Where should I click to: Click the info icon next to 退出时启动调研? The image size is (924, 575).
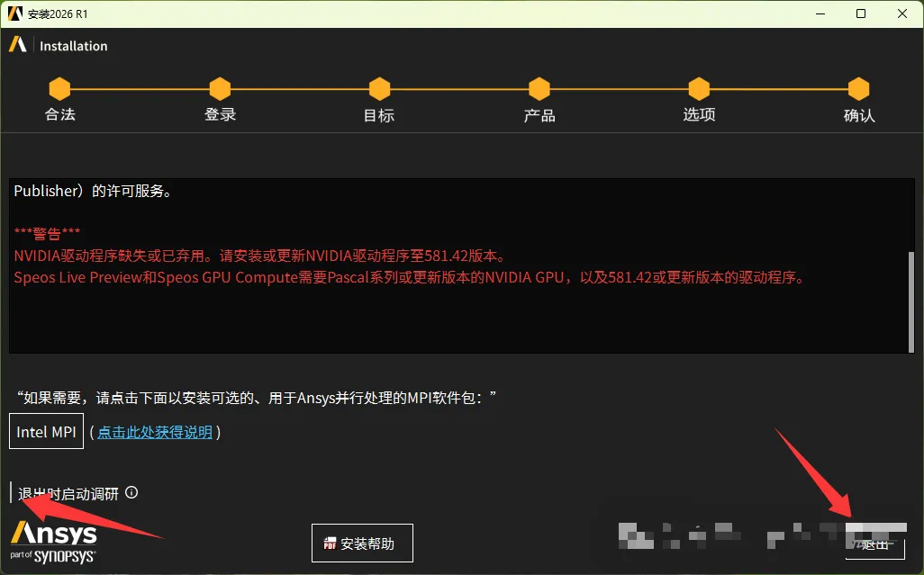tap(132, 492)
